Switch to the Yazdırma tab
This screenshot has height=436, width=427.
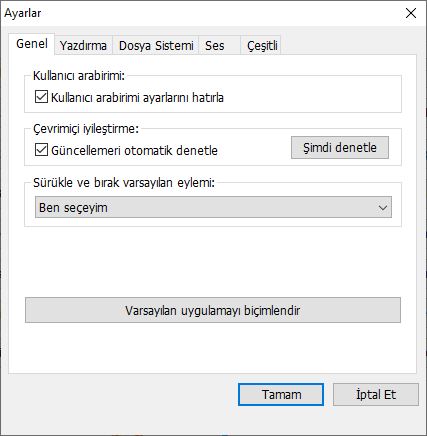(83, 45)
